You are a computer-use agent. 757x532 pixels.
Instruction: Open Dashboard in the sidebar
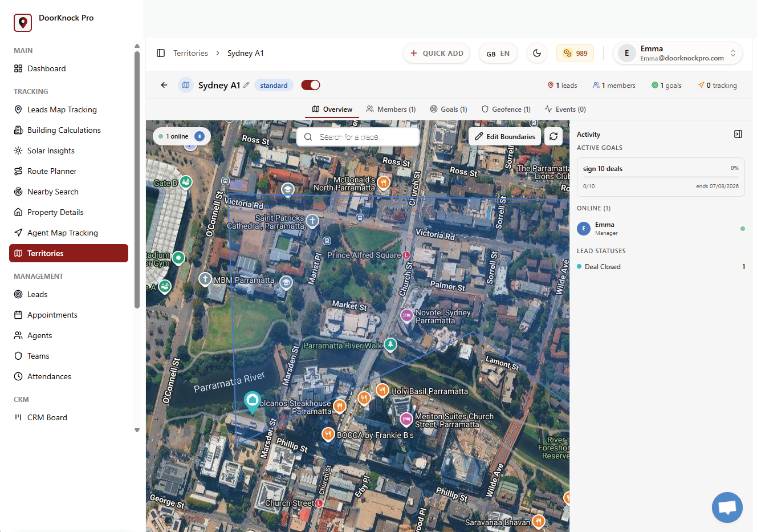point(68,68)
